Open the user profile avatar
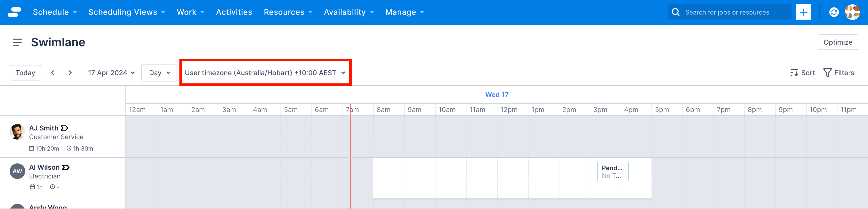 (x=852, y=12)
